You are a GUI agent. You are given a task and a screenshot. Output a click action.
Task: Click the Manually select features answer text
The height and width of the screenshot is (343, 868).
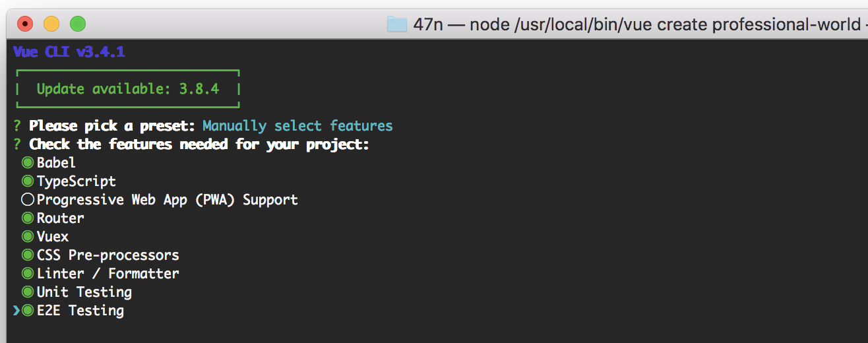tap(297, 125)
